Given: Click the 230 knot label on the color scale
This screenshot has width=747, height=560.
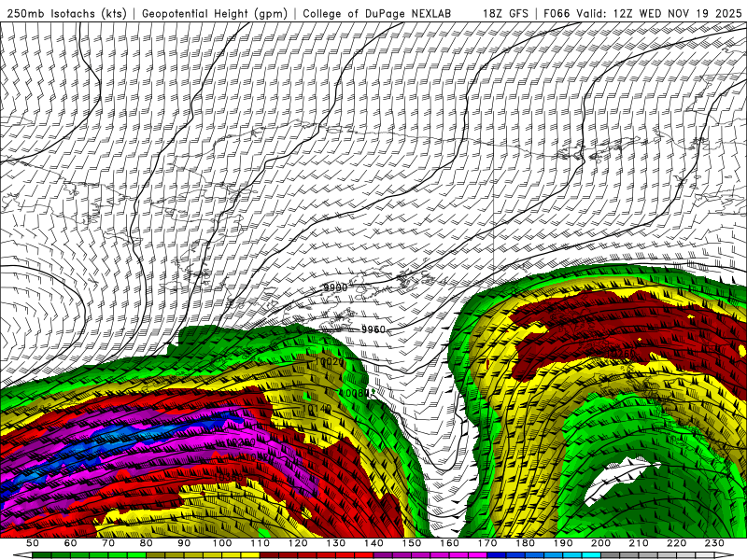Looking at the screenshot, I should pos(714,543).
